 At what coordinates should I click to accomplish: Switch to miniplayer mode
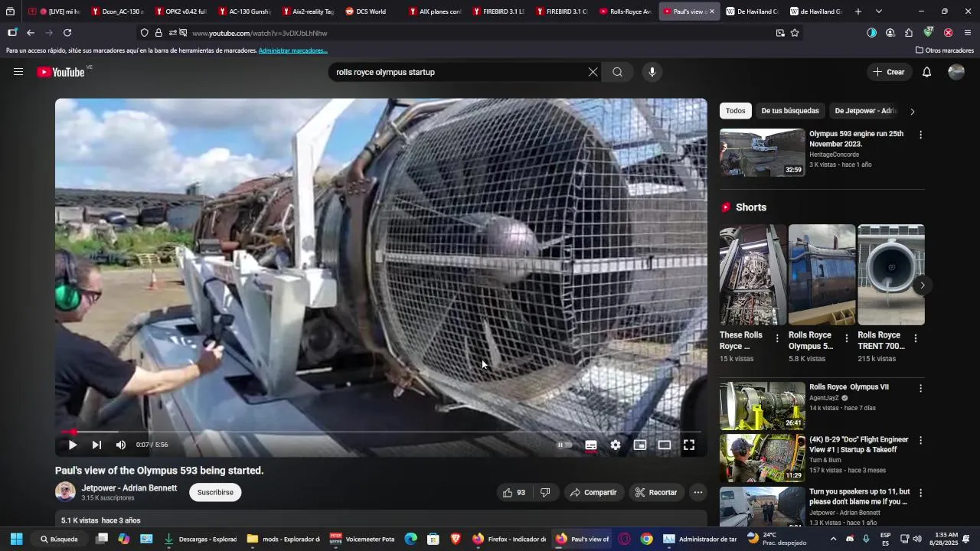(640, 445)
